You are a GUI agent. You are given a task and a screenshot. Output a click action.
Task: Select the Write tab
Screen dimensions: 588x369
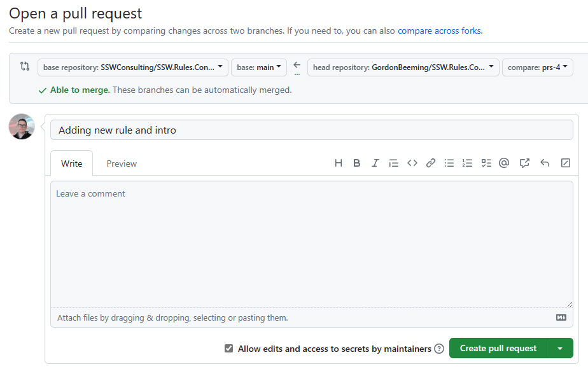71,164
